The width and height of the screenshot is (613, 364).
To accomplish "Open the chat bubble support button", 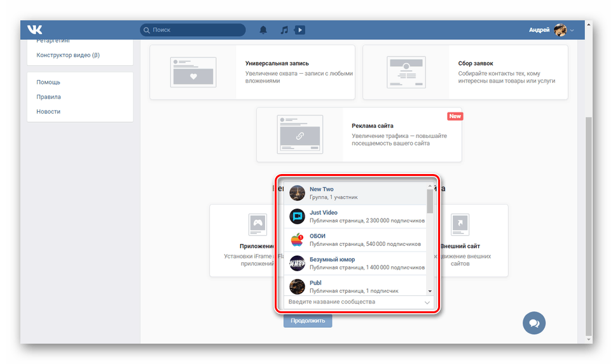I will 534,323.
